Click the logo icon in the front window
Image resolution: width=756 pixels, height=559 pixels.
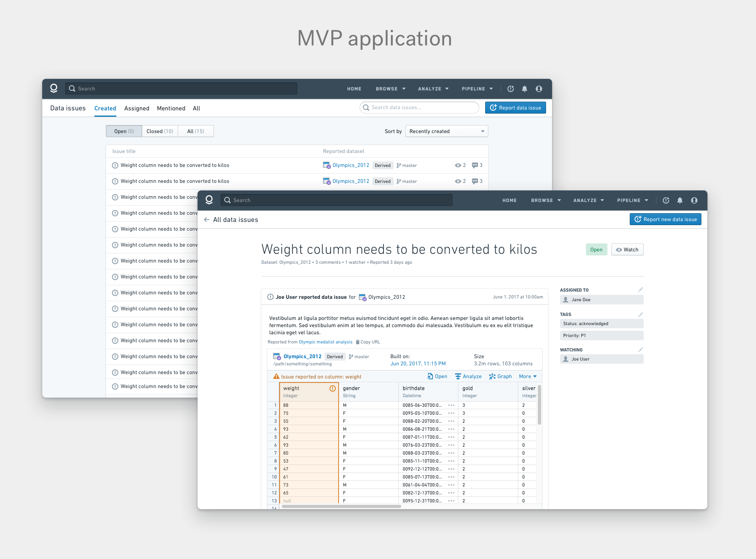tap(209, 200)
